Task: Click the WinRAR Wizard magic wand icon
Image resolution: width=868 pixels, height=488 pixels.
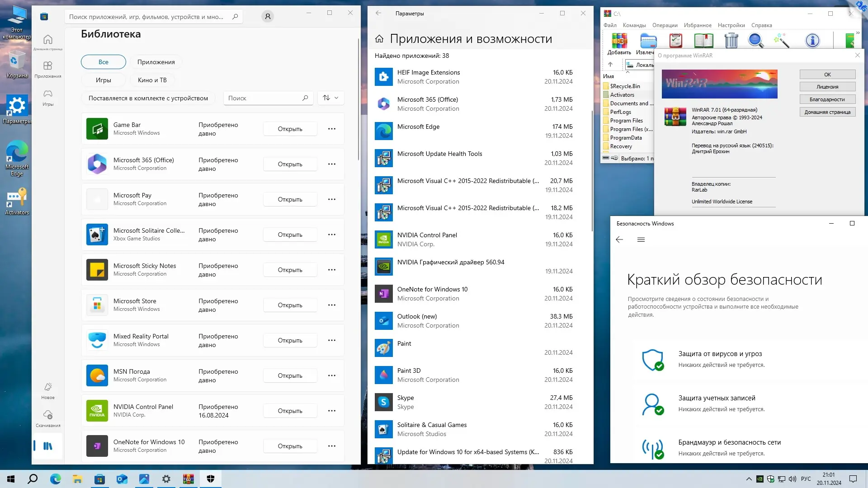Action: 782,41
